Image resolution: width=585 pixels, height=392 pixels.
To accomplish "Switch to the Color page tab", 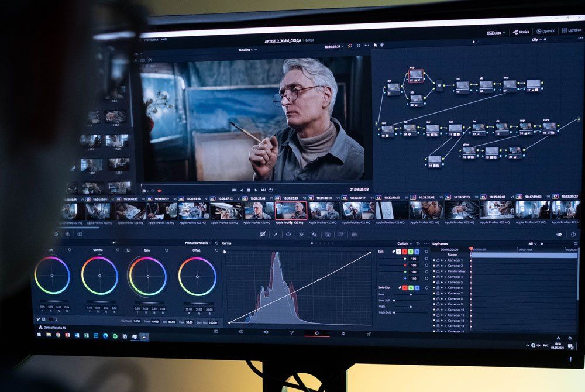I will pyautogui.click(x=316, y=333).
